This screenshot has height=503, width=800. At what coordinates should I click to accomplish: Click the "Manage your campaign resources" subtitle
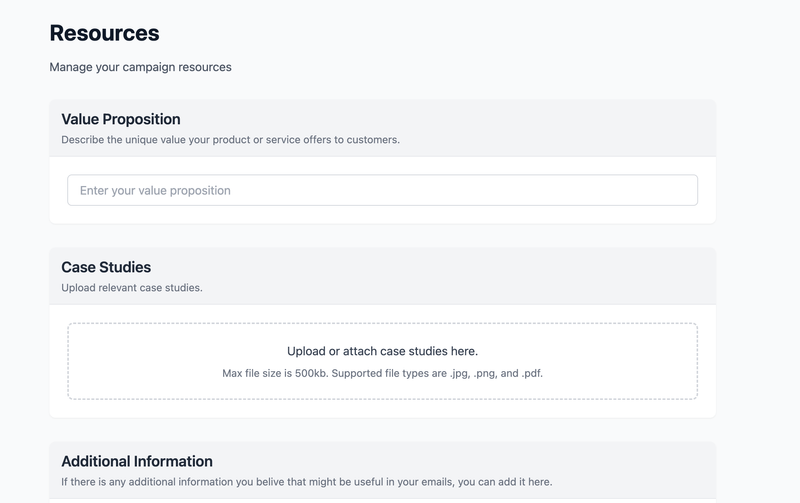click(x=140, y=67)
